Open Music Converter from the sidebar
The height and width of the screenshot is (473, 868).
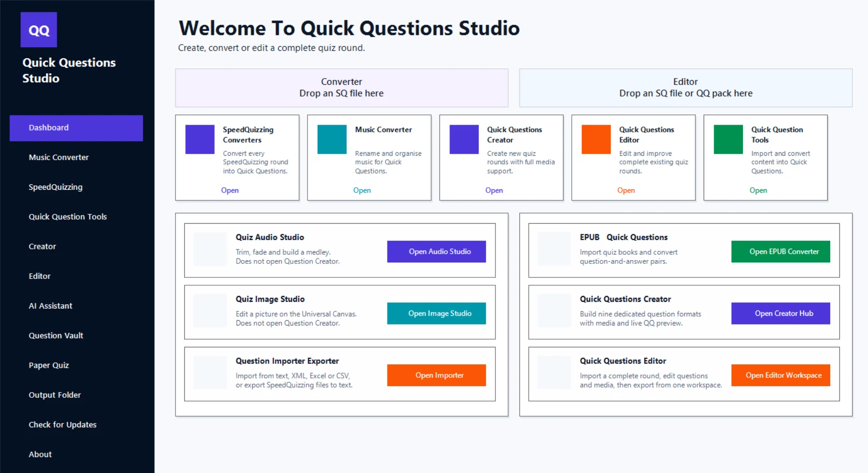pyautogui.click(x=76, y=158)
